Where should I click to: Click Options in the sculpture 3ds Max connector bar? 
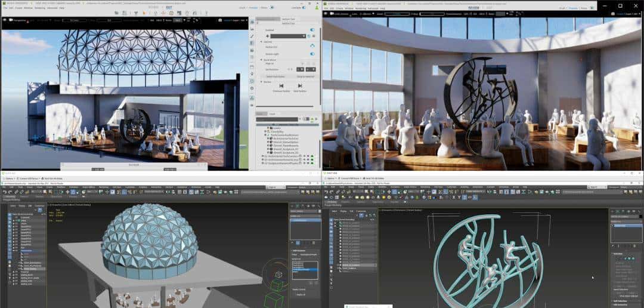click(332, 179)
